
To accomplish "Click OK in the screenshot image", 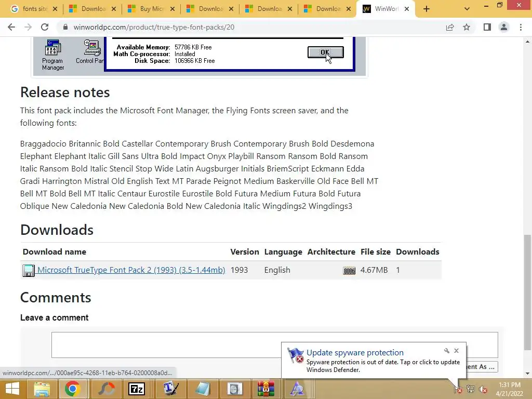I will pos(325,52).
